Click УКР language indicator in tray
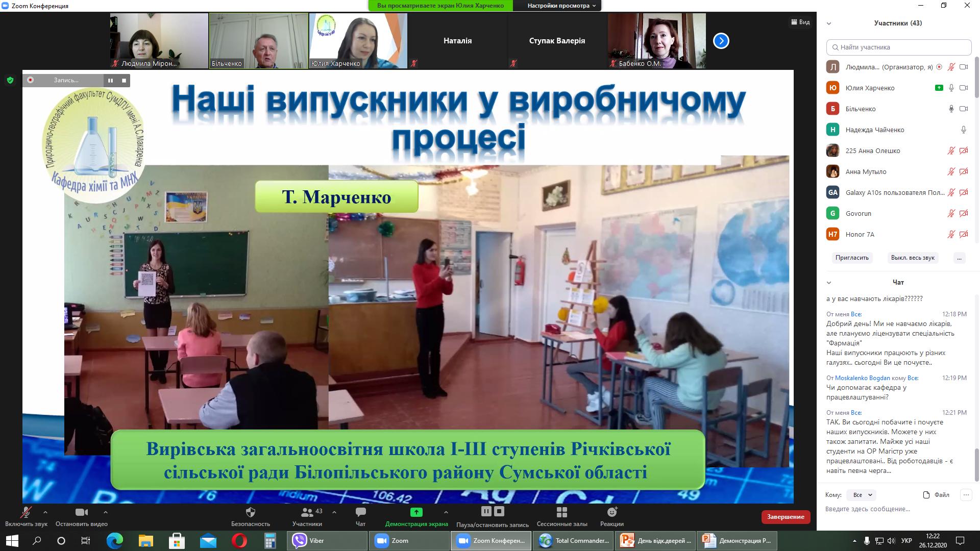This screenshot has width=980, height=551. [x=907, y=541]
